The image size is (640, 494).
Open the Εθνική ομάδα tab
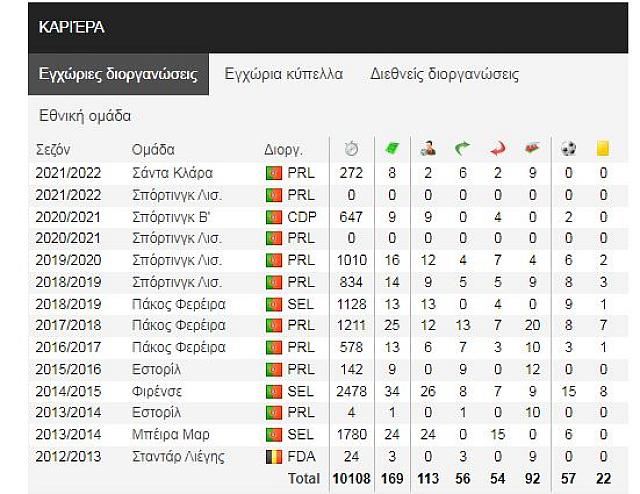tap(85, 116)
